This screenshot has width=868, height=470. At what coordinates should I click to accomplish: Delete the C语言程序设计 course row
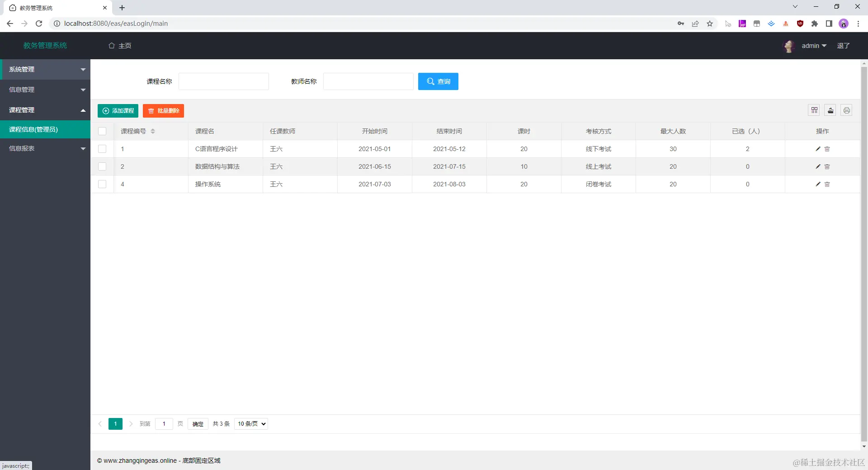(x=827, y=149)
